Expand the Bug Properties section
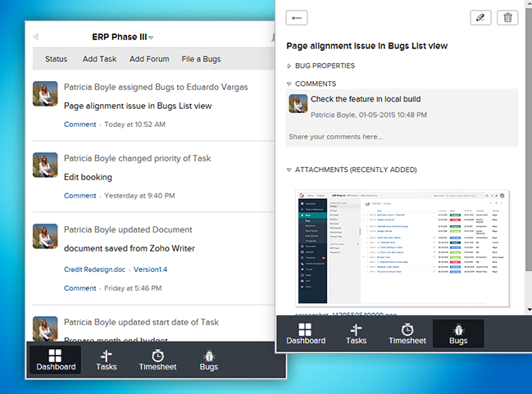Screen dimensions: 532x394 (x=324, y=66)
